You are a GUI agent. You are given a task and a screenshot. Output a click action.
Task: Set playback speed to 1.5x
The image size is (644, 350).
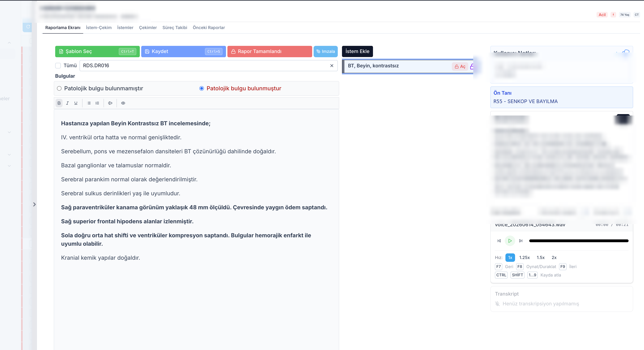(540, 258)
